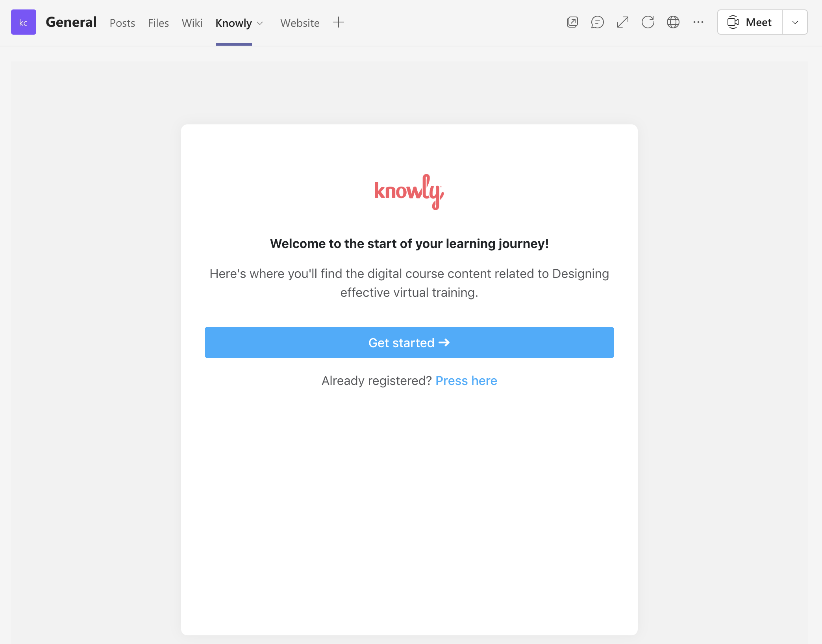822x644 pixels.
Task: Open the Website tab
Action: point(300,23)
